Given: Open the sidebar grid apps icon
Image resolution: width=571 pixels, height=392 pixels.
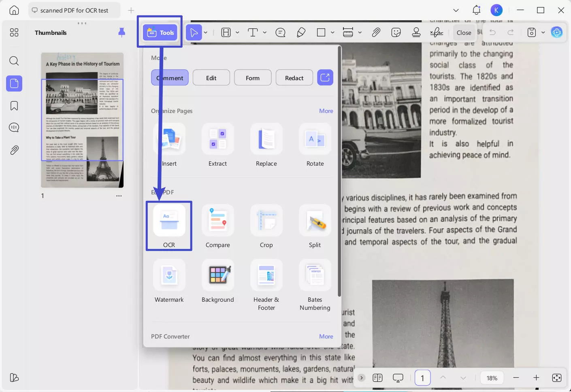Looking at the screenshot, I should coord(14,32).
